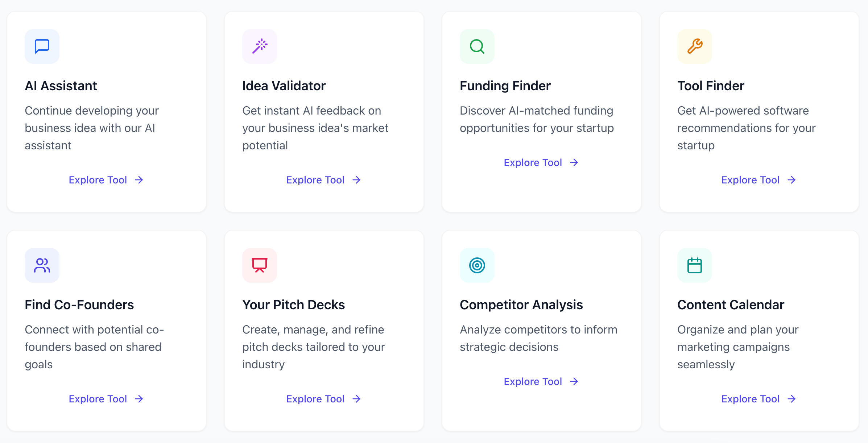Click the Competitor Analysis target icon
The height and width of the screenshot is (443, 868).
[x=477, y=265]
